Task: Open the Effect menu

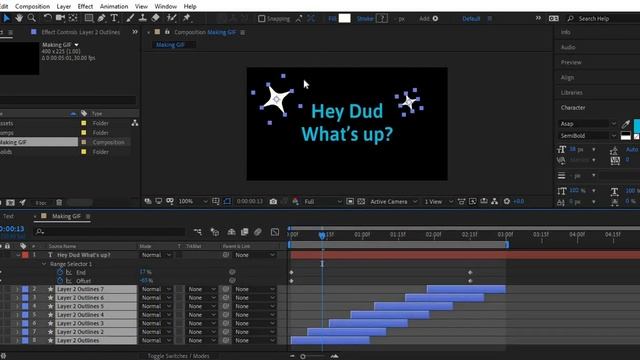Action: click(x=85, y=7)
